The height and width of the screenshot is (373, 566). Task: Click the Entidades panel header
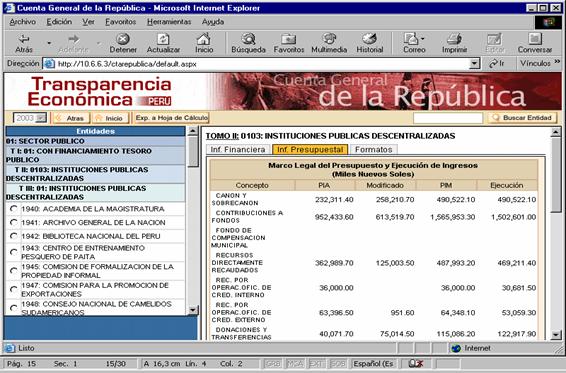point(95,131)
